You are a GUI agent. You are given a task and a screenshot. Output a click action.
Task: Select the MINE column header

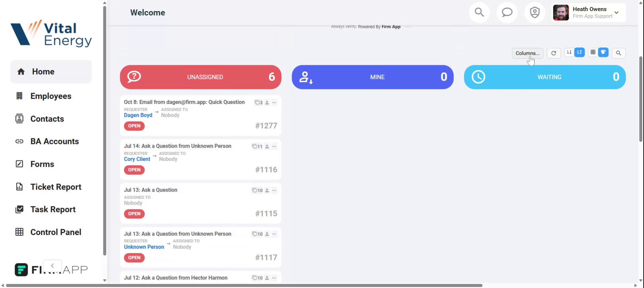373,77
